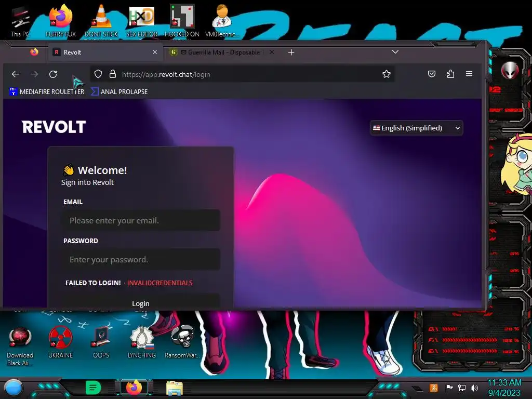
Task: Select the HxD editor desktop icon
Action: (142, 21)
